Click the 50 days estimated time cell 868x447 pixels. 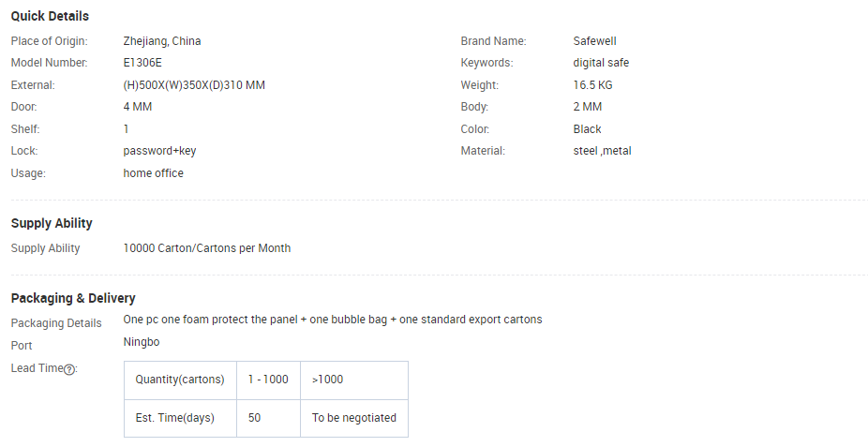click(x=268, y=418)
